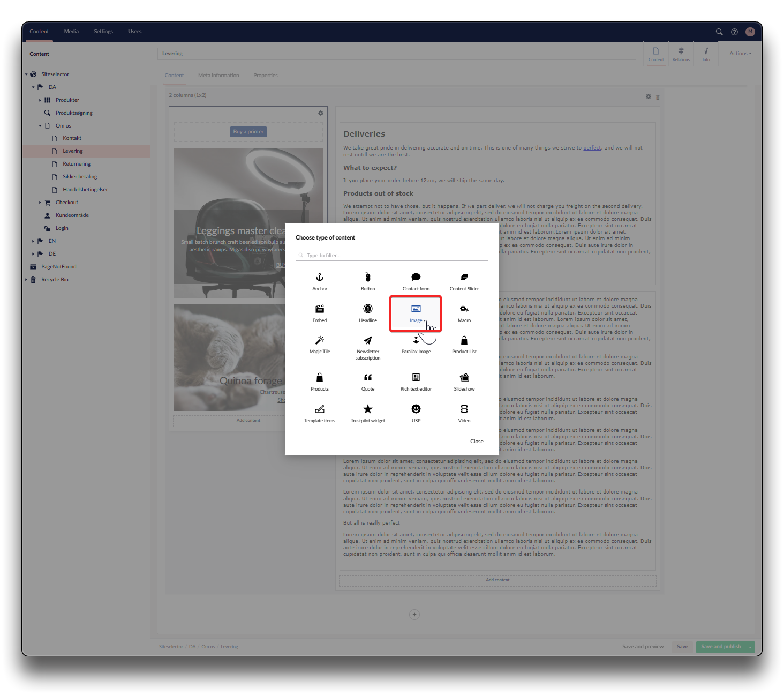
Task: Open the search magnifier in header
Action: coord(719,32)
